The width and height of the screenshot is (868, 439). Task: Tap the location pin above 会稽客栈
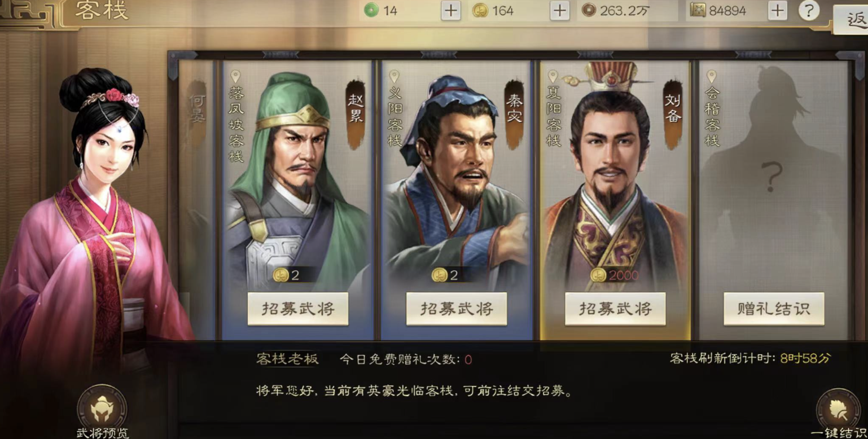pos(712,77)
